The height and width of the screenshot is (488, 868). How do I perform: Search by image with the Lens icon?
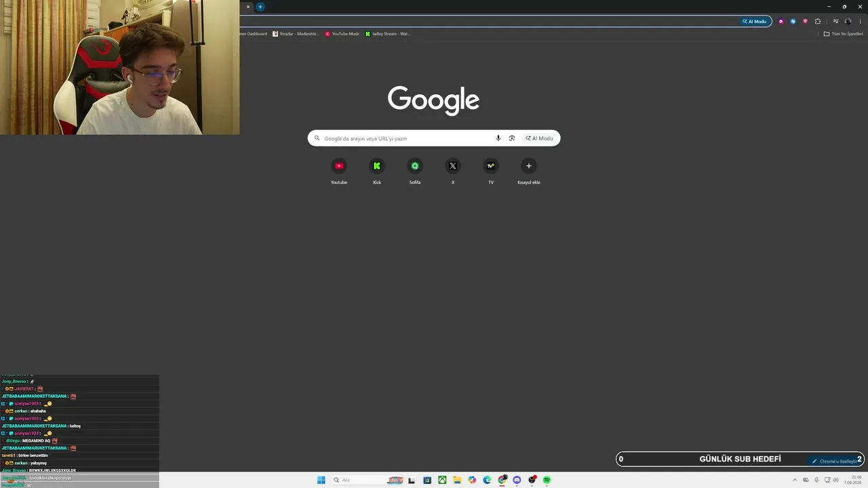click(512, 138)
